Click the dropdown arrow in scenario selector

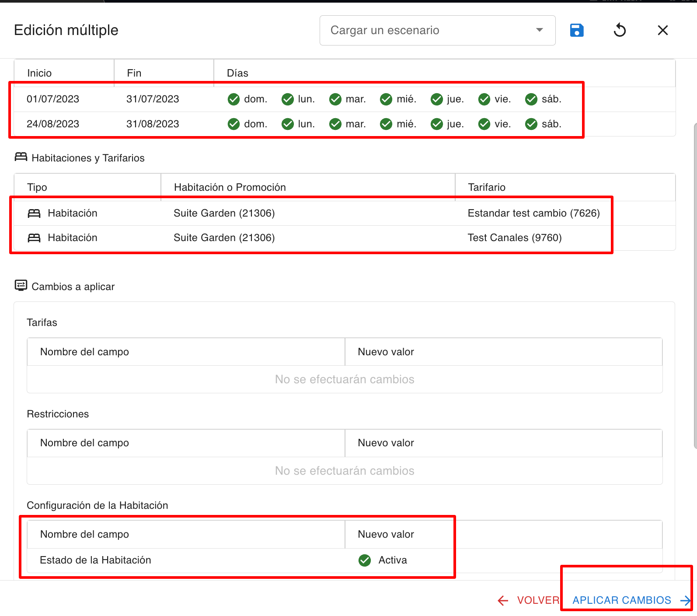click(540, 30)
